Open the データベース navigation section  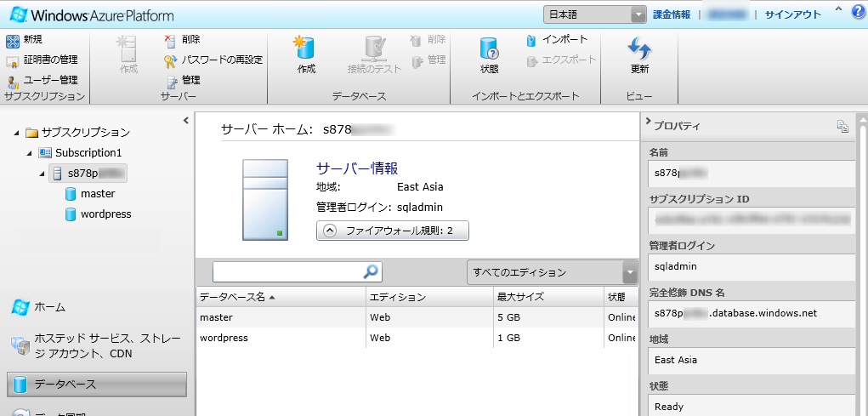coord(97,385)
